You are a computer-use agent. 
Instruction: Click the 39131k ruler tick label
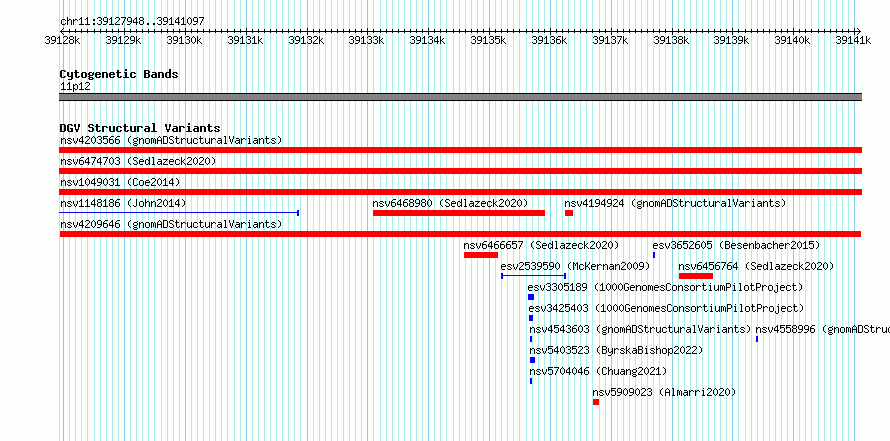pos(245,40)
